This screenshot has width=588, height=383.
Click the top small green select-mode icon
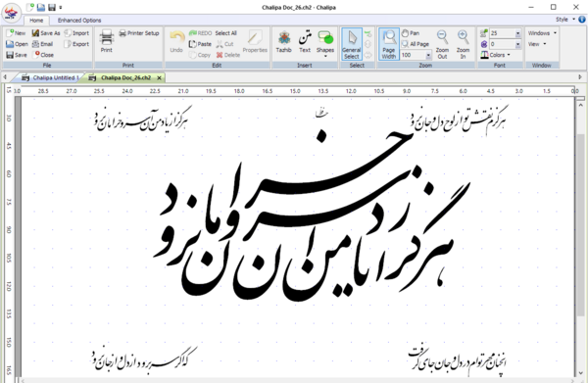[x=367, y=33]
